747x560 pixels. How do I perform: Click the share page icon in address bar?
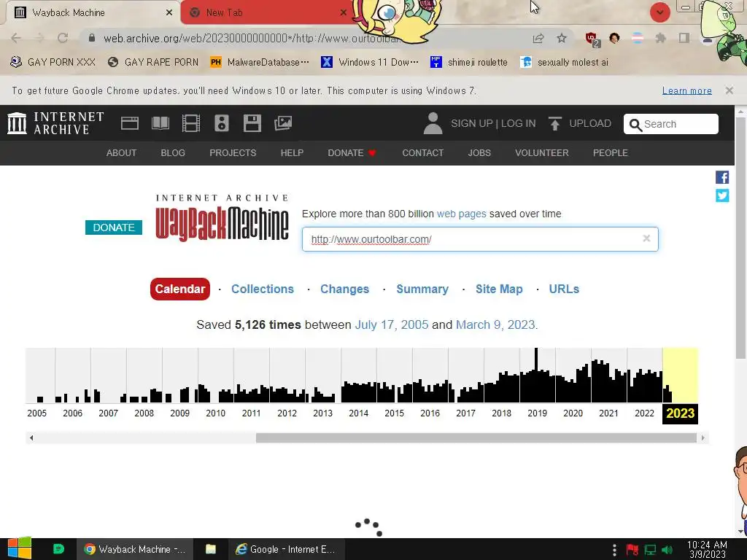pos(538,38)
